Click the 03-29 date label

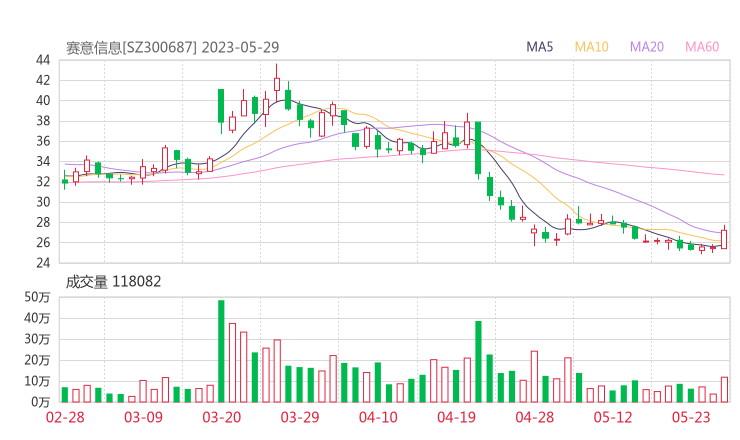300,417
